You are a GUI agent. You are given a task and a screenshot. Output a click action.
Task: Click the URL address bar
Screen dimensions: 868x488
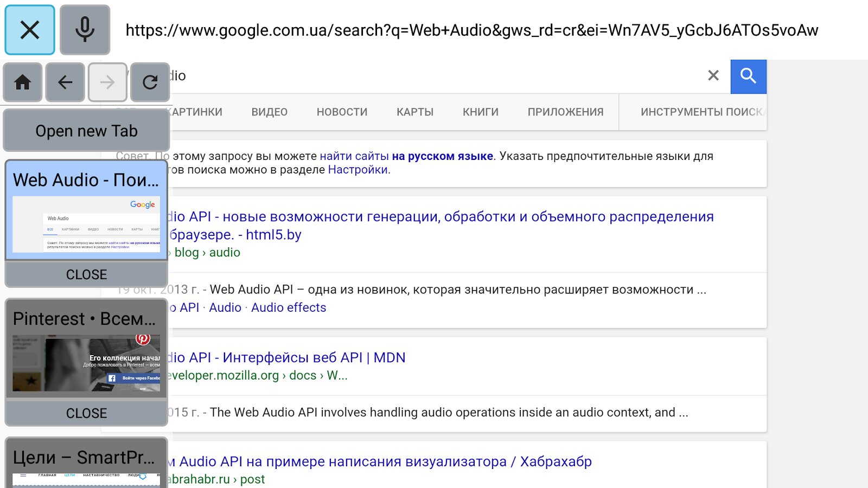(x=471, y=30)
